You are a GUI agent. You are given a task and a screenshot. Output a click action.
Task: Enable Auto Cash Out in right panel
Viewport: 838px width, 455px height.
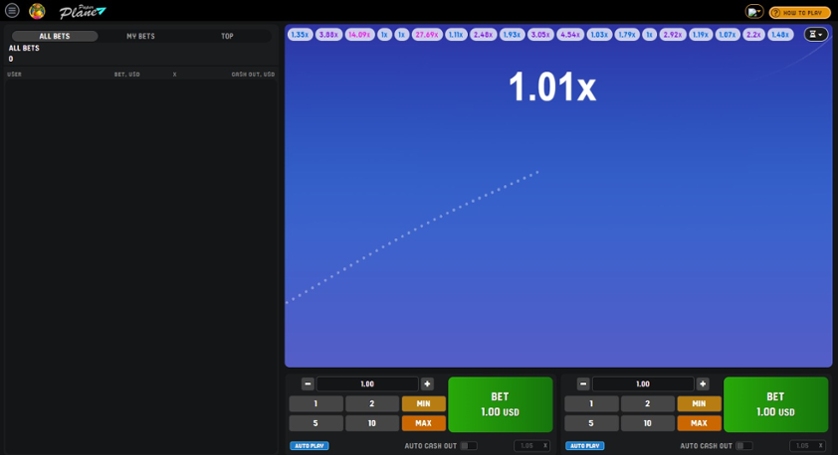[744, 446]
